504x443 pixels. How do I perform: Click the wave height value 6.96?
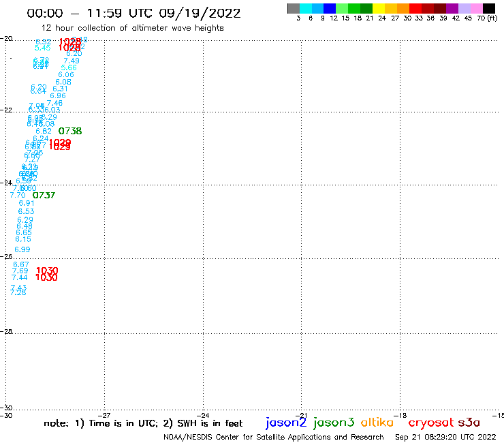58,96
